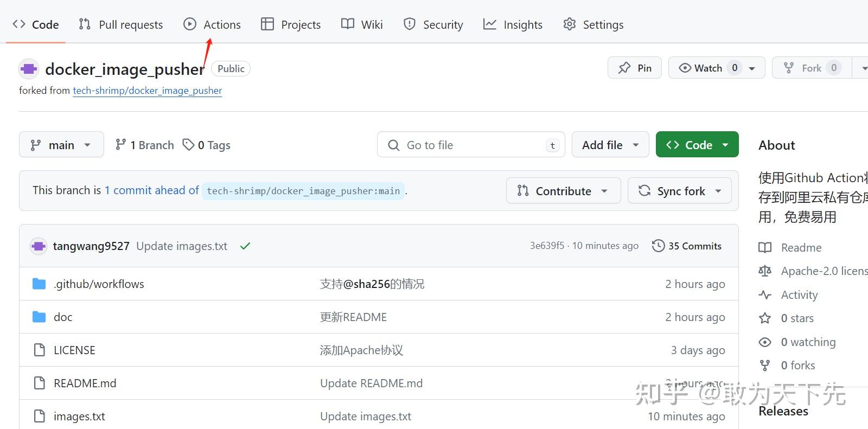Open the tangwang9527 author link
The height and width of the screenshot is (429, 868).
pos(91,246)
